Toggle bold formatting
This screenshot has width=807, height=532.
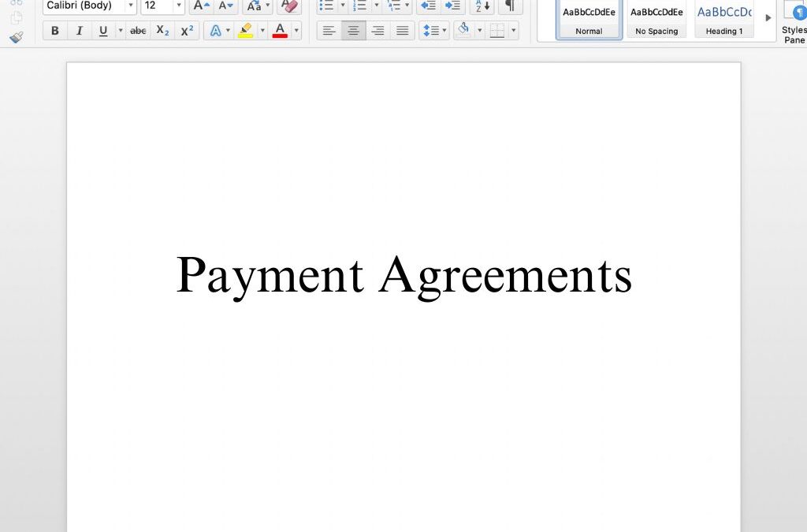pos(54,31)
